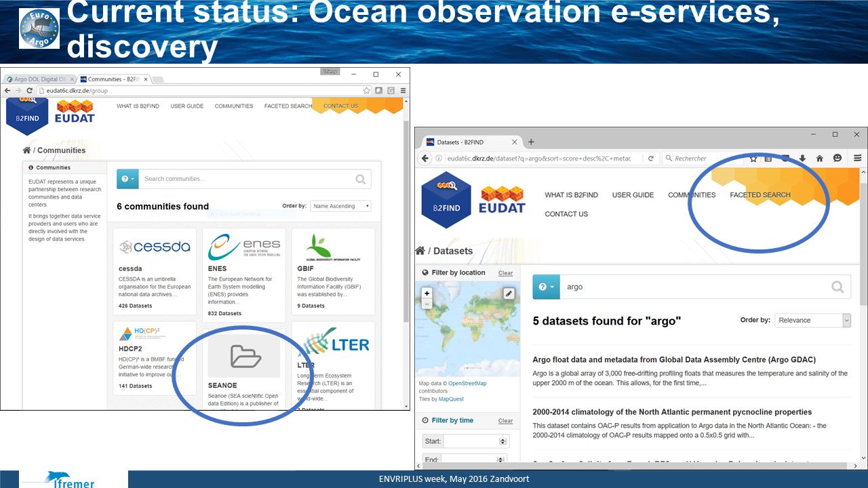This screenshot has height=488, width=868.
Task: Zoom in on the location filter map
Action: [x=427, y=293]
